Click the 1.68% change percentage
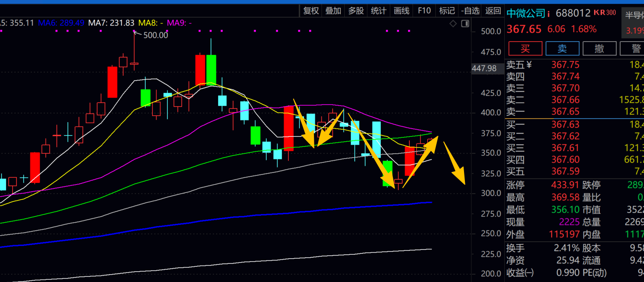The height and width of the screenshot is (282, 644). click(584, 29)
